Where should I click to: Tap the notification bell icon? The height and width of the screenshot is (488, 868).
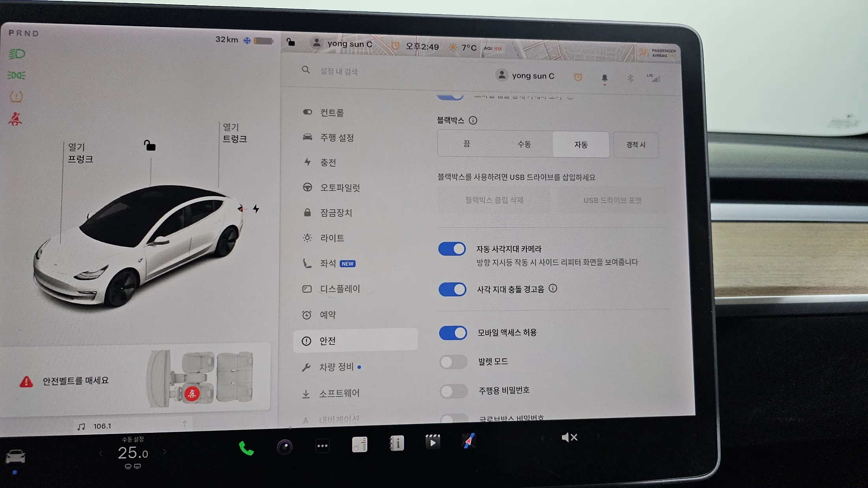(604, 78)
